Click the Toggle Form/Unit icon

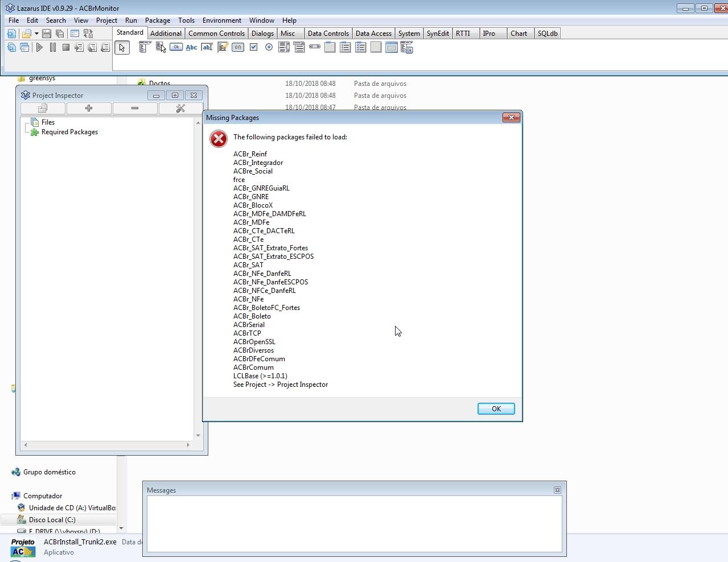click(x=88, y=34)
